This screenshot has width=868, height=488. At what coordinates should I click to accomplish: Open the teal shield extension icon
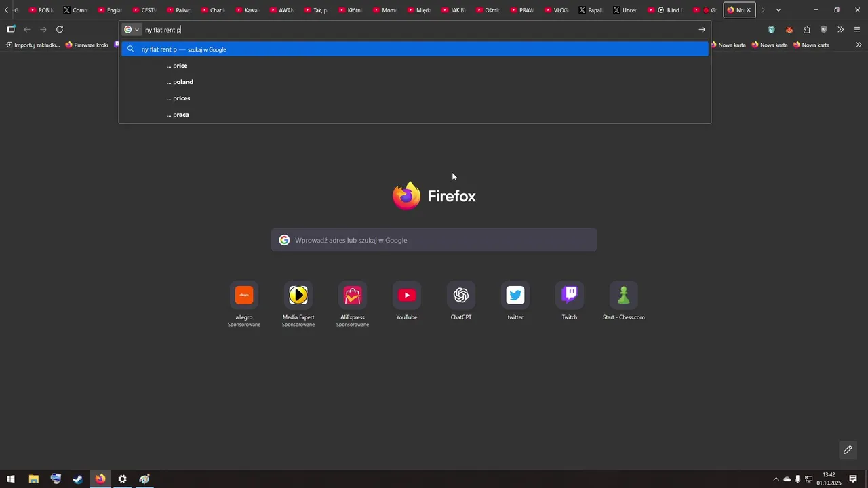(772, 30)
